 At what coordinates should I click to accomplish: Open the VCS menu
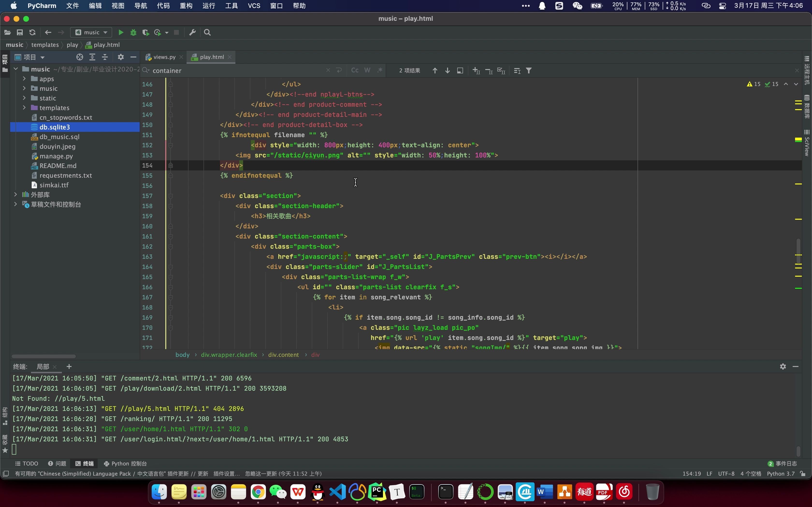pyautogui.click(x=254, y=6)
